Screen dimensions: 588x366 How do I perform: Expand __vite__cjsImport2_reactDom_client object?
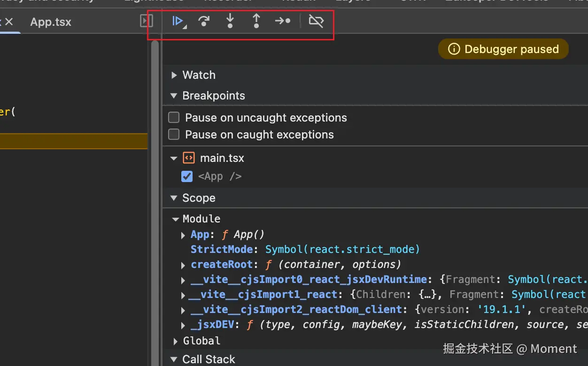tap(183, 310)
